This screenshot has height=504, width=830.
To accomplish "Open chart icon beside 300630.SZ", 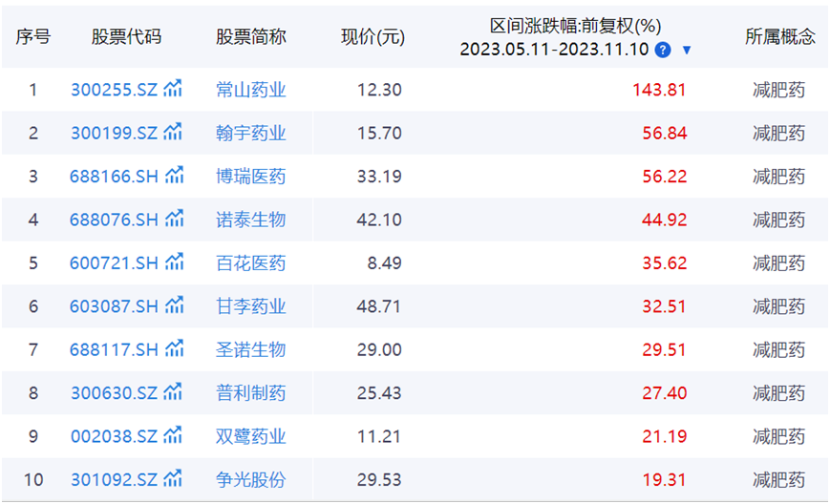I will 173,392.
